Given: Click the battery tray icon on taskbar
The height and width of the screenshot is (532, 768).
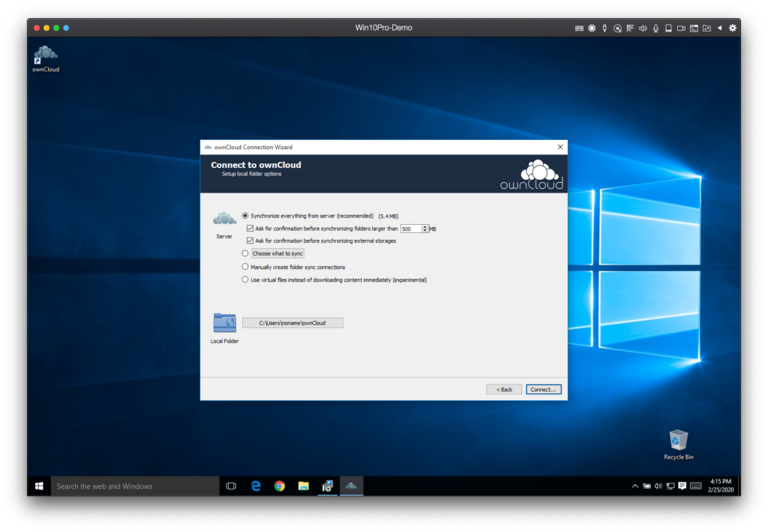Looking at the screenshot, I should pos(646,486).
